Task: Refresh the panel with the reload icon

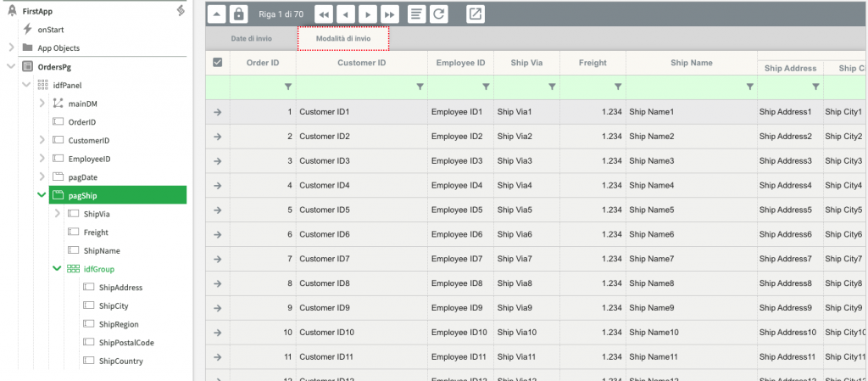Action: point(439,14)
